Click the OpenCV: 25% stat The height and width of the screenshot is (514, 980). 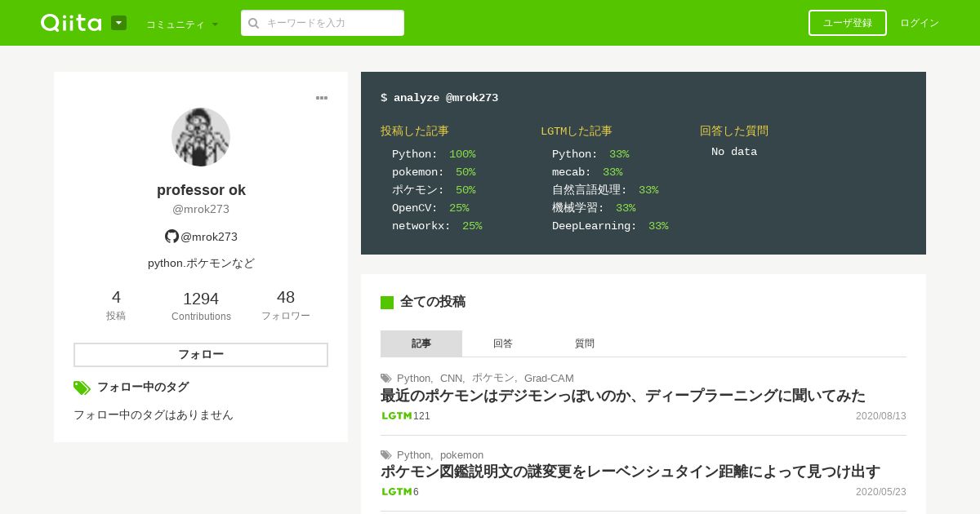(x=430, y=208)
